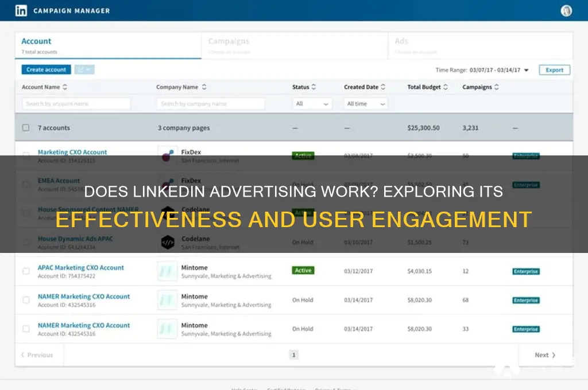Click the $4,030.15 budget cell
588x390 pixels.
(420, 271)
